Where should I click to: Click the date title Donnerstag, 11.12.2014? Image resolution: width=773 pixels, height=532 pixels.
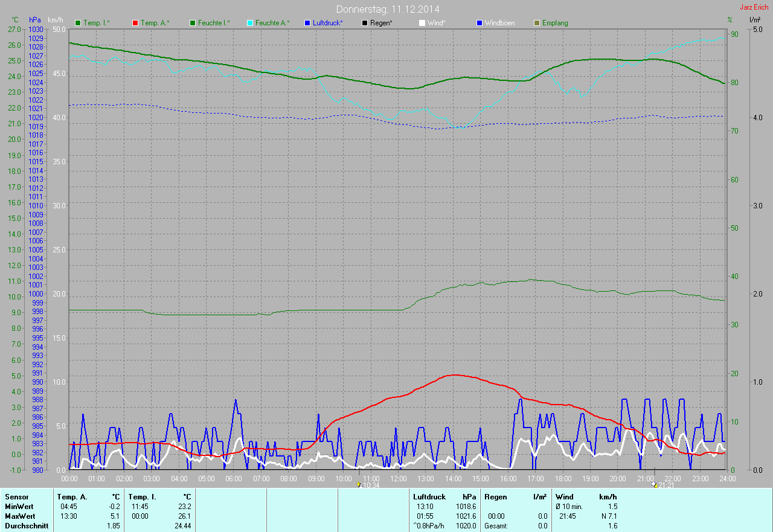pos(388,9)
